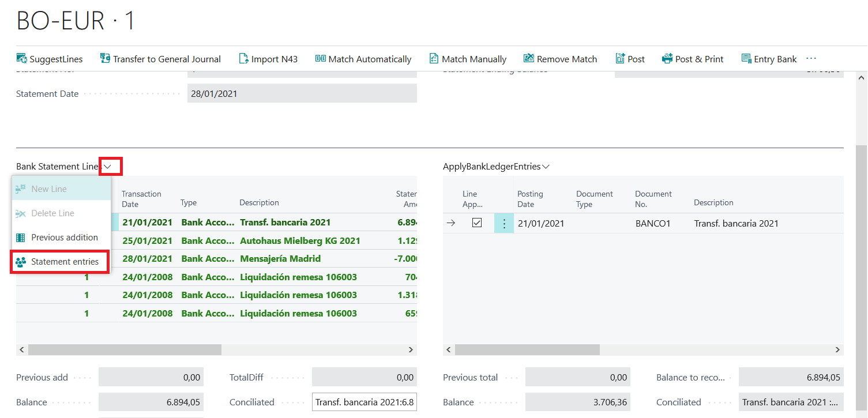Viewport: 868px width, 418px height.
Task: Click the 25/01/2021 transaction date cell
Action: (147, 240)
